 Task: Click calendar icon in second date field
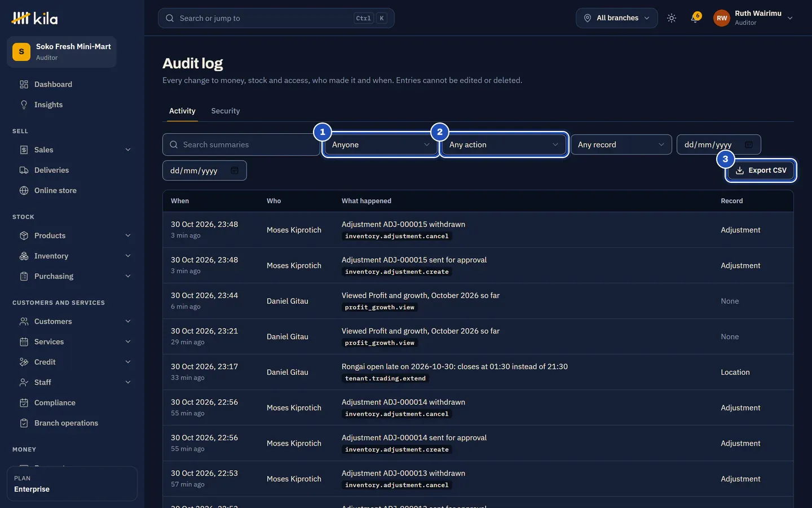coord(235,170)
